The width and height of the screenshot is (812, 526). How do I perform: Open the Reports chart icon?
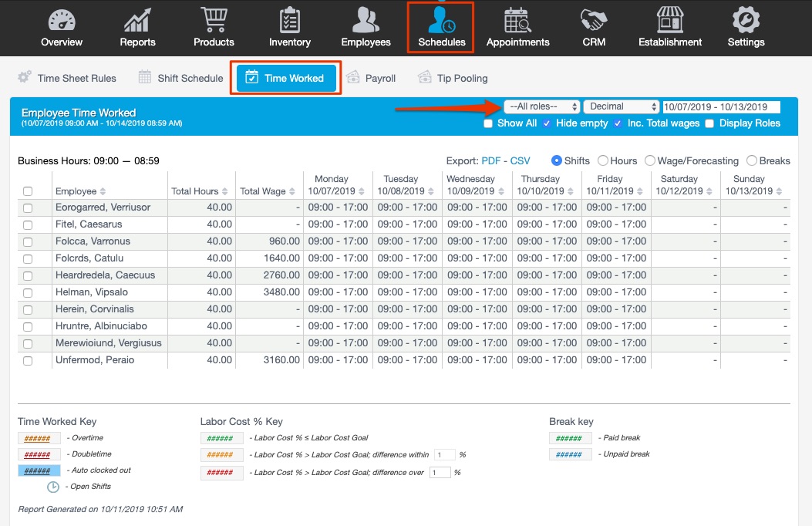coord(137,20)
